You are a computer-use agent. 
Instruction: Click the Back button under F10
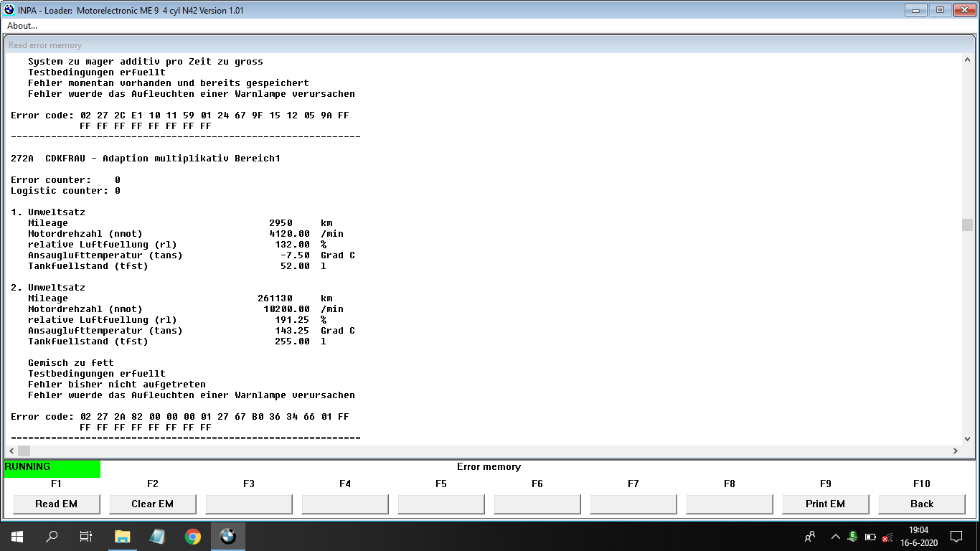point(922,504)
